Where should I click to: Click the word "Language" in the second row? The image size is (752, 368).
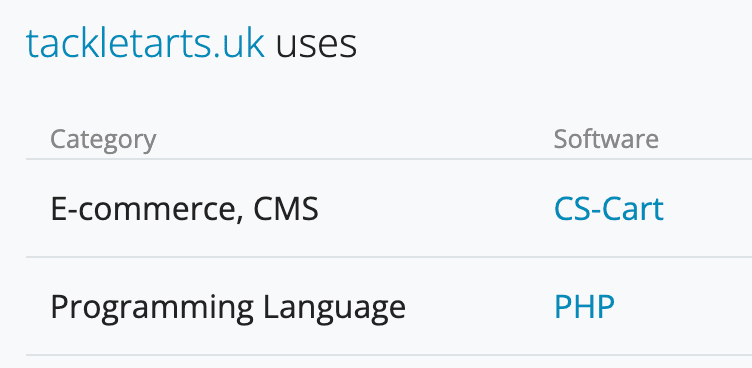[334, 308]
